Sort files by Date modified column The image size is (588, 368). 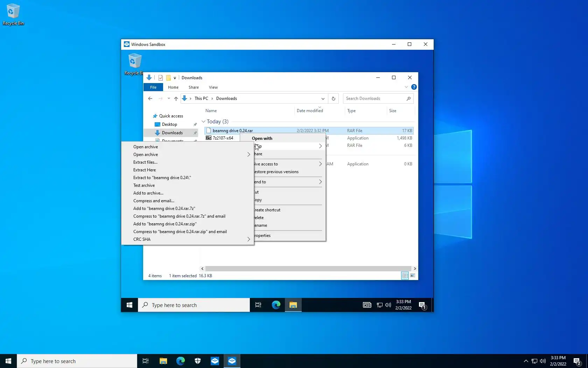310,111
